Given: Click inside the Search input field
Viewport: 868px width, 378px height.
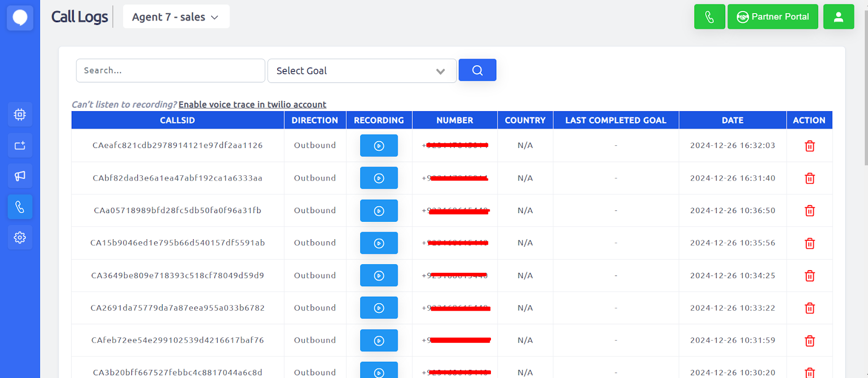Looking at the screenshot, I should pos(170,71).
